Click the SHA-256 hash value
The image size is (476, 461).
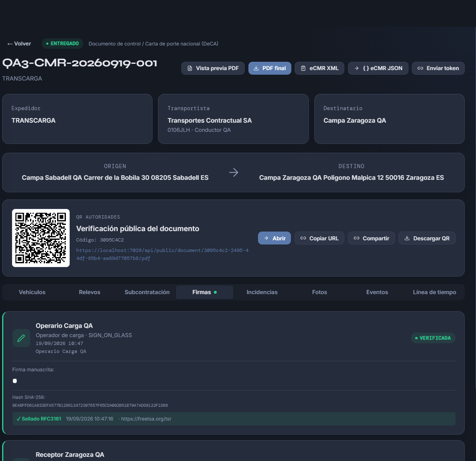click(90, 406)
